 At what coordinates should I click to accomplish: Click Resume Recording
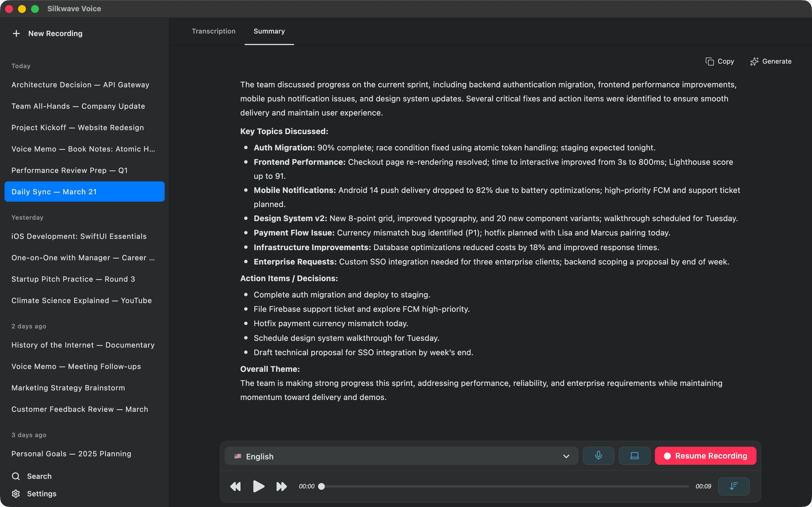[705, 456]
